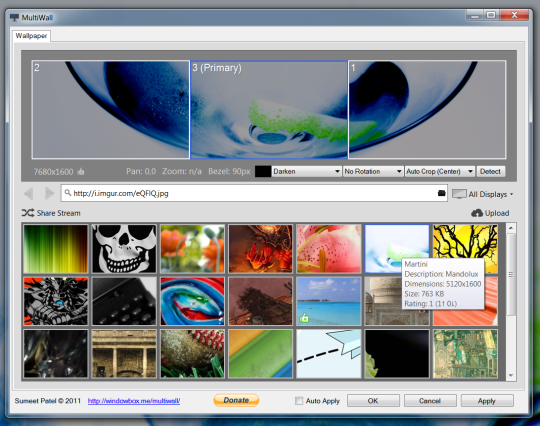Select monitor 3 (Primary) preview panel
This screenshot has height=426, width=540.
coord(269,110)
